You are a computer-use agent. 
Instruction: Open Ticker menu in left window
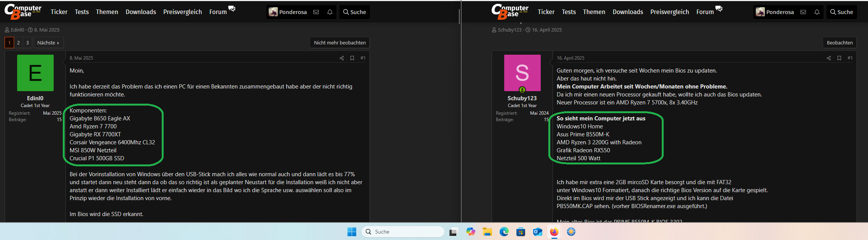tap(59, 12)
